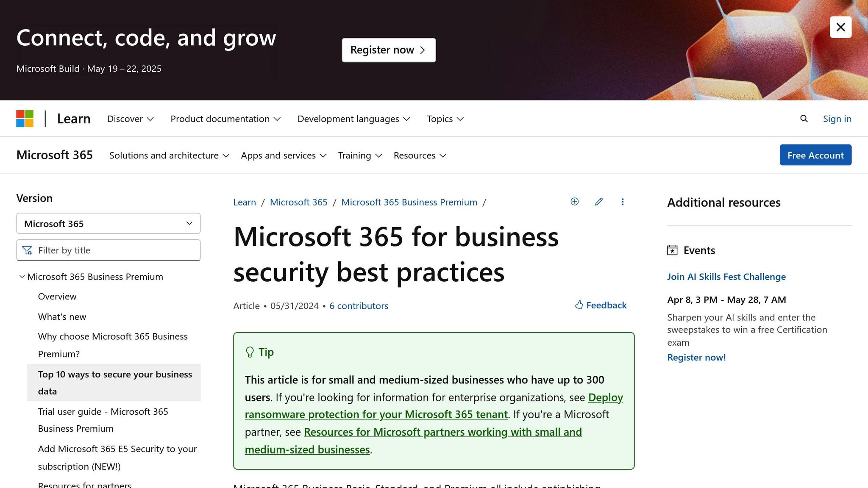This screenshot has width=868, height=488.
Task: Click the edit pencil icon
Action: pos(598,202)
